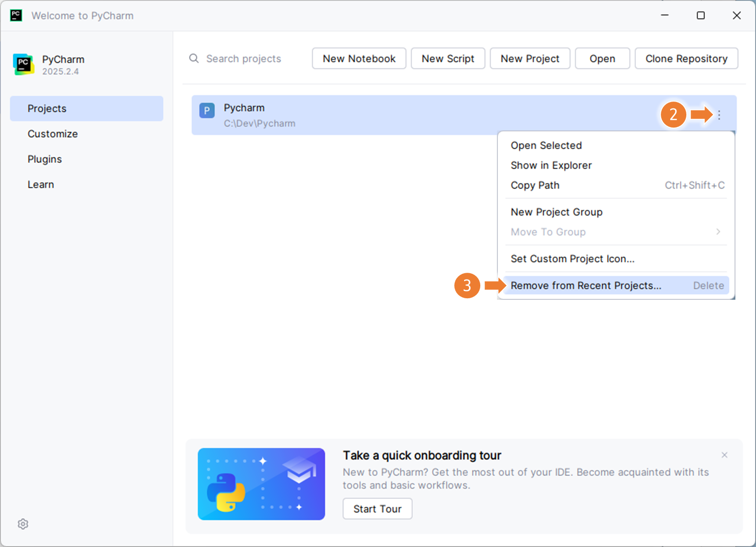Click the Pycharm project name
756x547 pixels.
pyautogui.click(x=244, y=108)
